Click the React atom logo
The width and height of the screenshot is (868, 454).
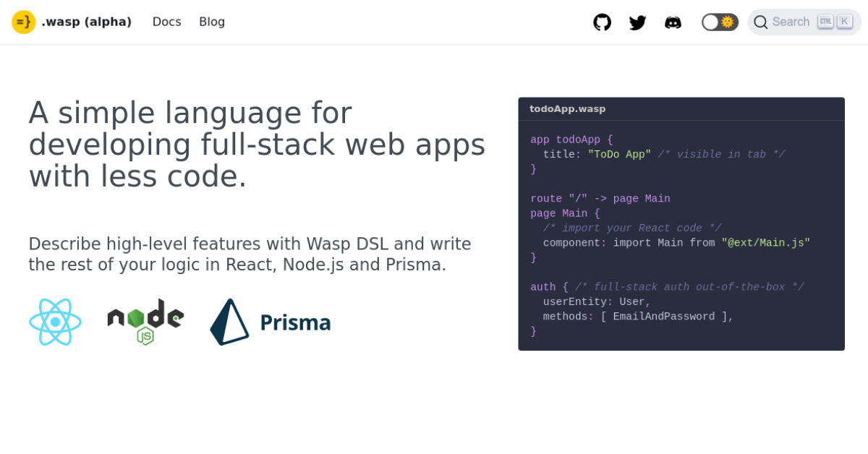pos(55,322)
